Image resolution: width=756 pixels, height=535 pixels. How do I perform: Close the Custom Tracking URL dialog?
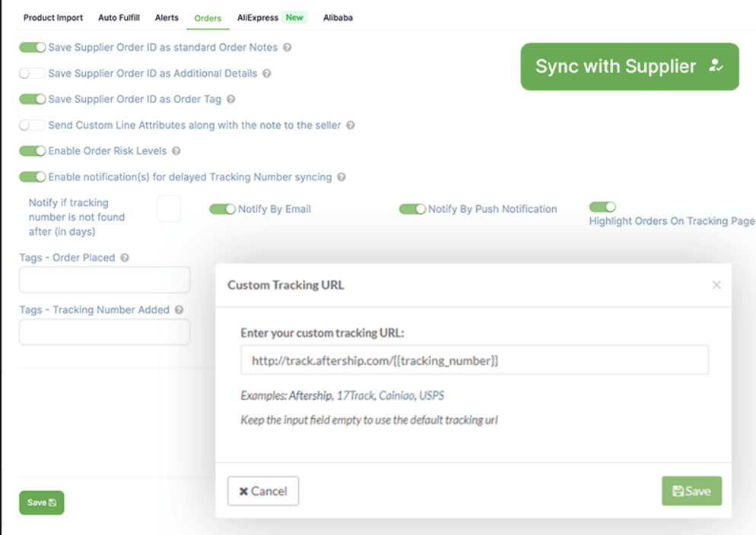[x=716, y=285]
